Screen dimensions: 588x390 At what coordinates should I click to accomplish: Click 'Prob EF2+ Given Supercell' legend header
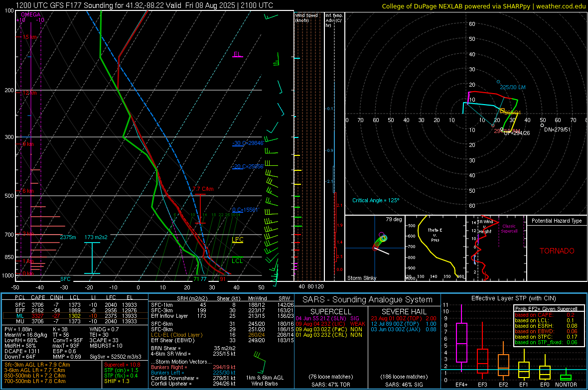[546, 309]
